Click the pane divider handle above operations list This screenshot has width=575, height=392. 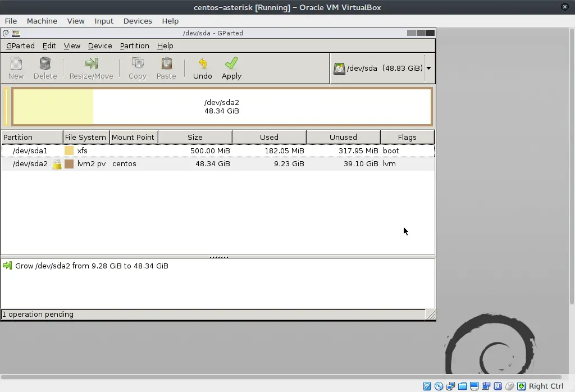[x=219, y=257]
